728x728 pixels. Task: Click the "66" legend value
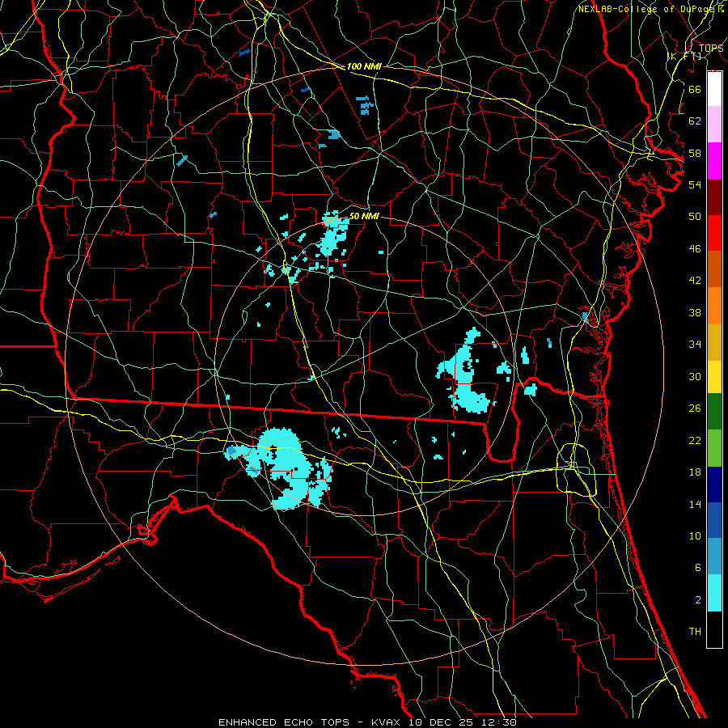click(695, 89)
